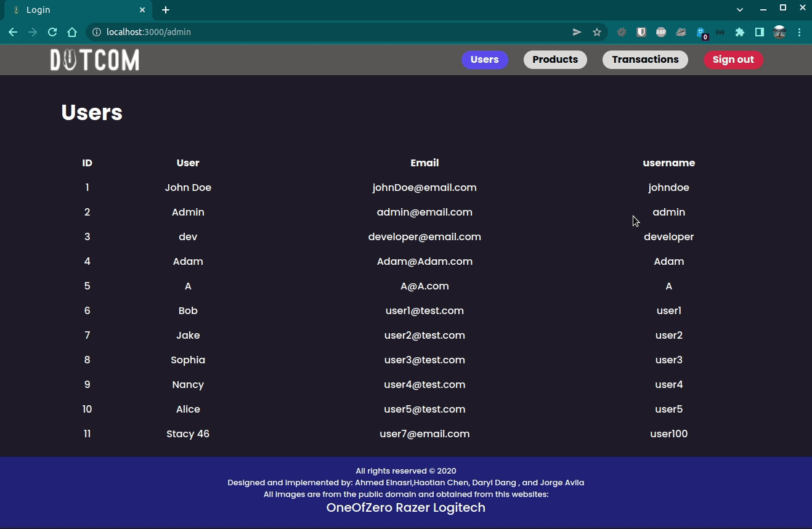The height and width of the screenshot is (529, 812).
Task: View site information via the info icon
Action: 97,31
